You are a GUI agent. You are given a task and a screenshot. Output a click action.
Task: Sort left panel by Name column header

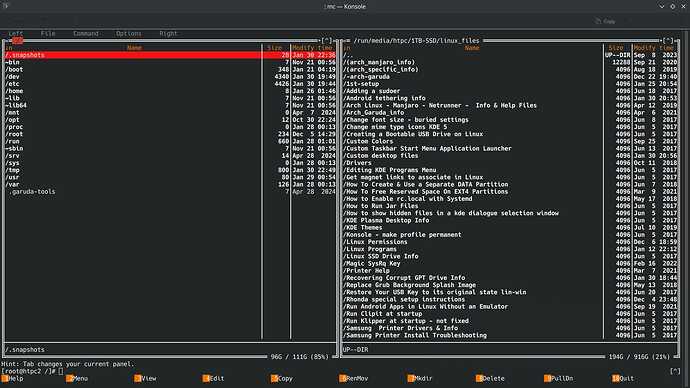click(134, 48)
